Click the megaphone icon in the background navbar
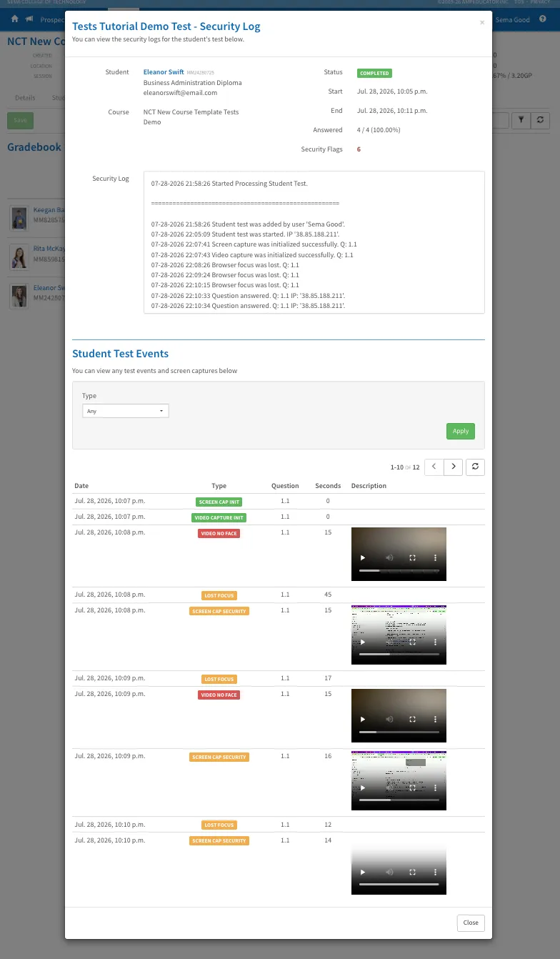Screen dimensions: 560x959 click(x=29, y=19)
